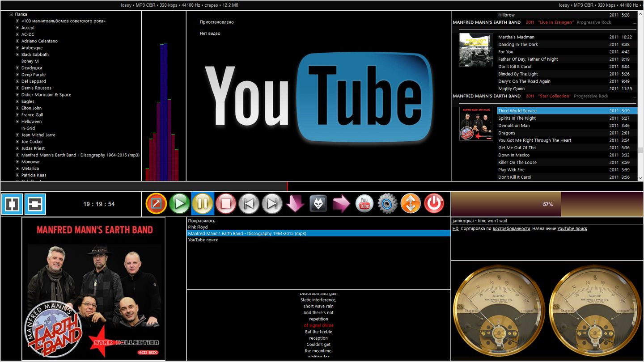Skip to the next track
644x362 pixels.
pyautogui.click(x=272, y=204)
